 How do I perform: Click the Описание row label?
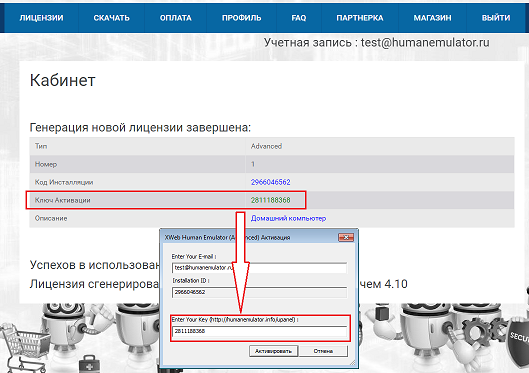(51, 218)
